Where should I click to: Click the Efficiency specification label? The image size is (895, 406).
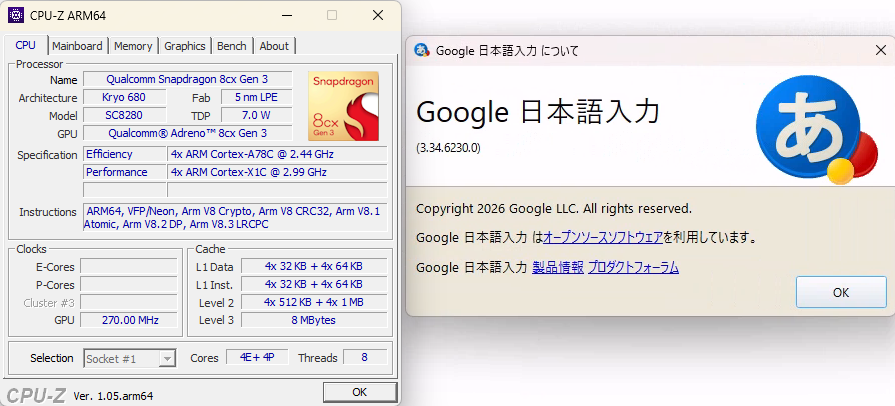125,154
